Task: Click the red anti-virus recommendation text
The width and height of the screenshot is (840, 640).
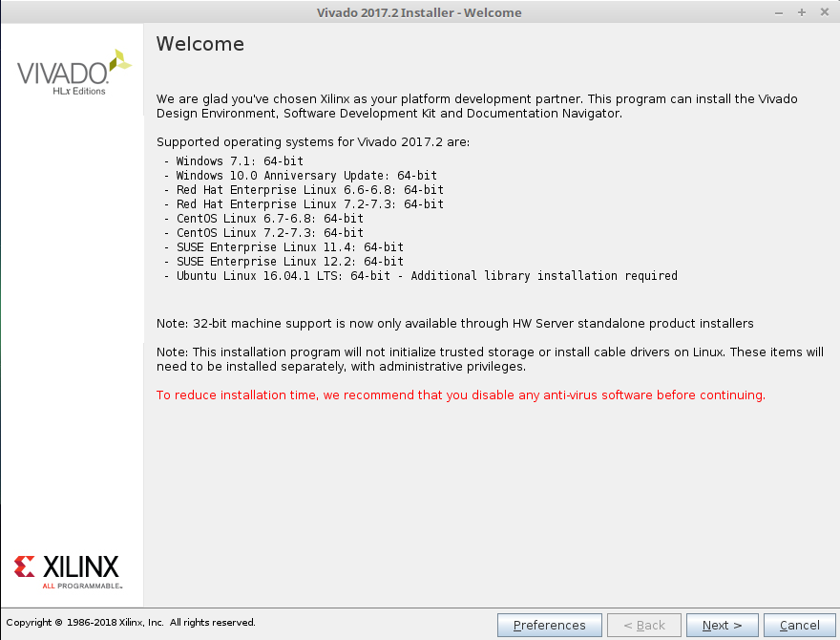Action: pyautogui.click(x=461, y=395)
